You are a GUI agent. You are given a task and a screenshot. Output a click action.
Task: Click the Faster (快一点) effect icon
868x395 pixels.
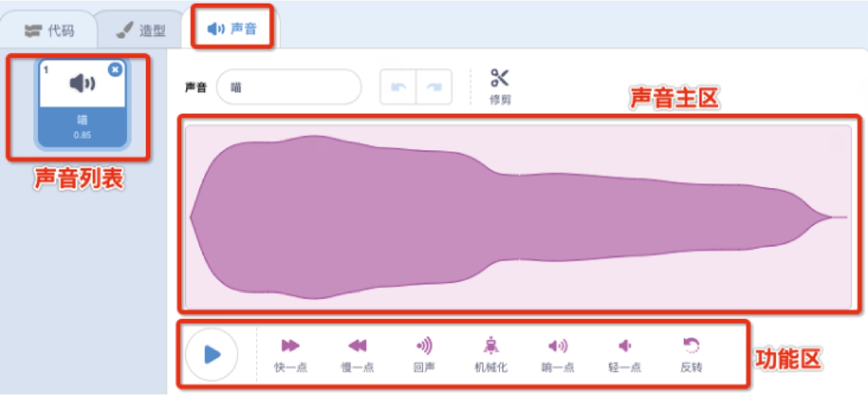tap(290, 346)
